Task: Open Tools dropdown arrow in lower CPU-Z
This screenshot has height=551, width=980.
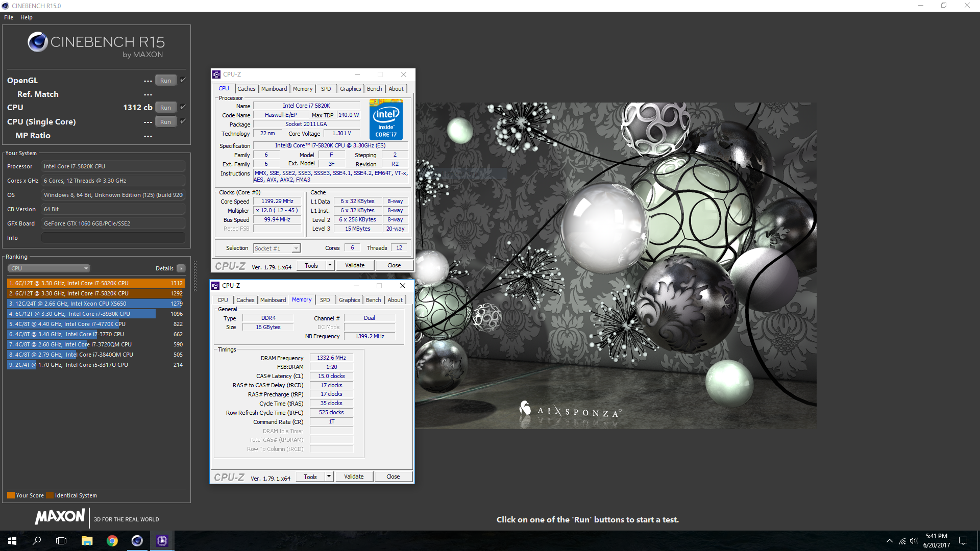Action: tap(329, 477)
